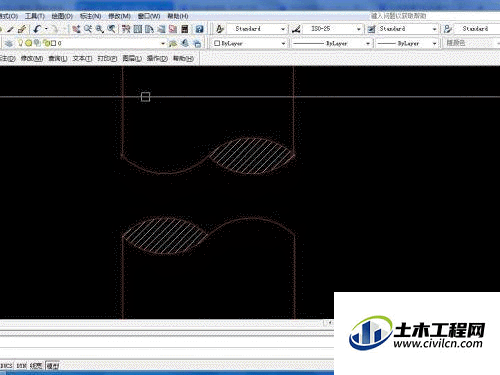Activate the Zoom Window magnifier icon
Viewport: 500px width, 375px height.
pos(100,29)
